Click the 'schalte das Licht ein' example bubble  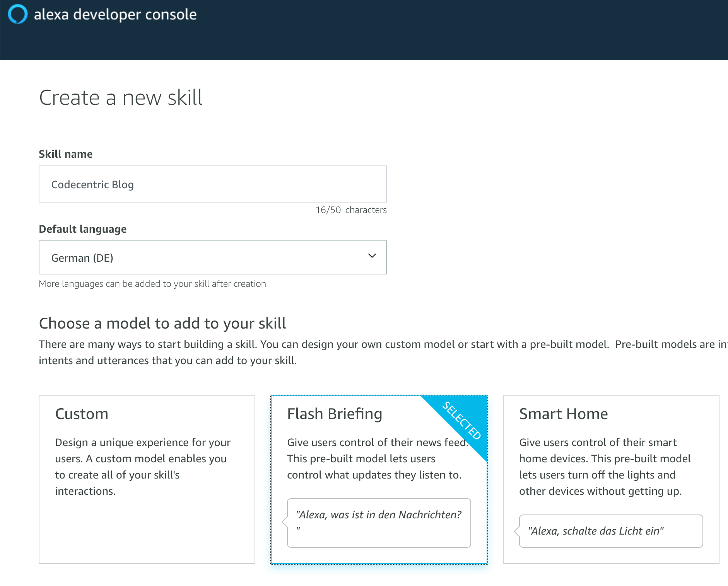click(x=610, y=531)
